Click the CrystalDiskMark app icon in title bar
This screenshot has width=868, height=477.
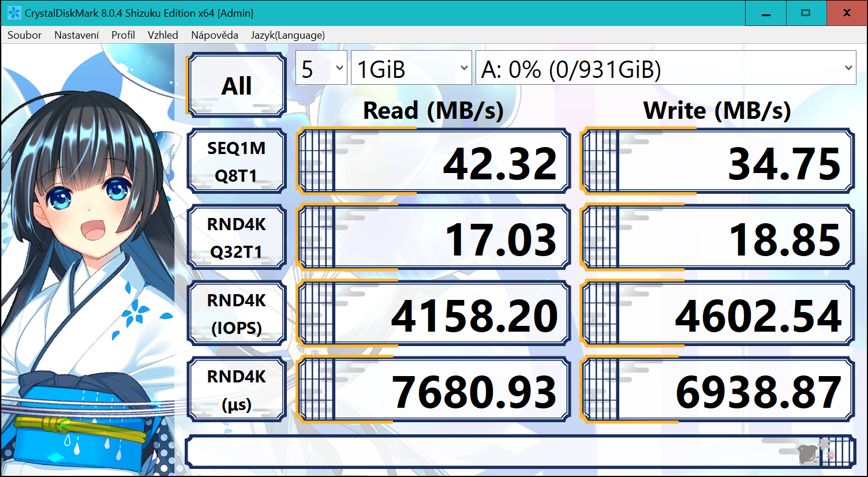coord(14,13)
